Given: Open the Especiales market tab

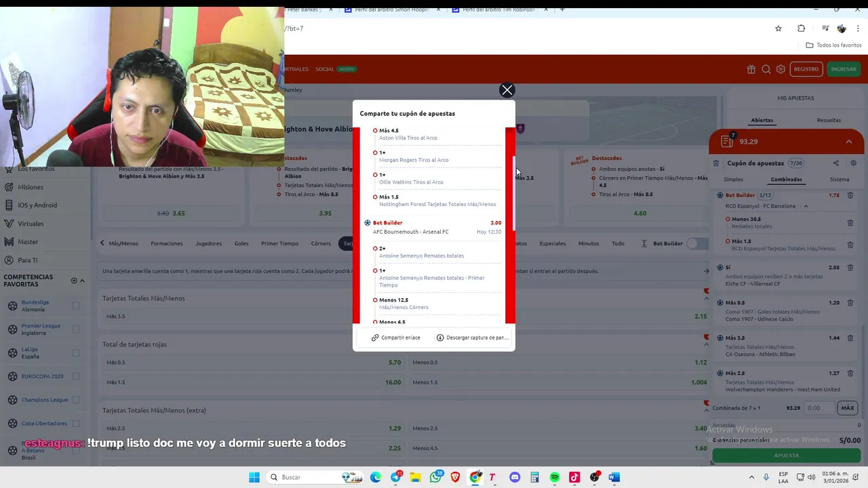Looking at the screenshot, I should coord(553,243).
